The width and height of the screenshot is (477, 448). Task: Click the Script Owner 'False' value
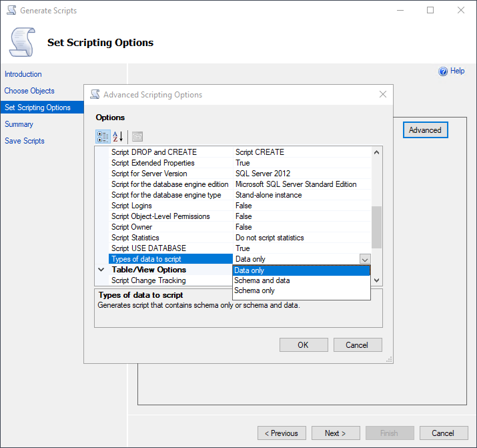click(302, 227)
